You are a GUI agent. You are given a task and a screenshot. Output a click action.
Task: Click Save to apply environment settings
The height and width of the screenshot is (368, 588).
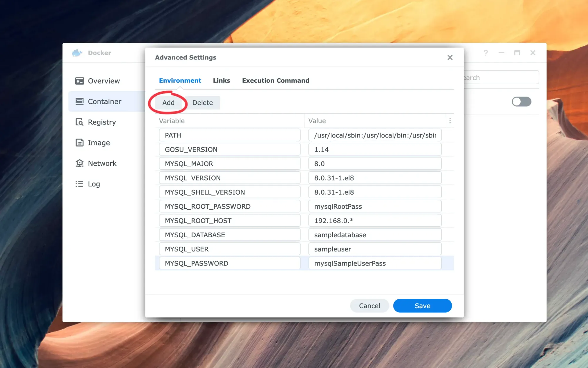(422, 306)
